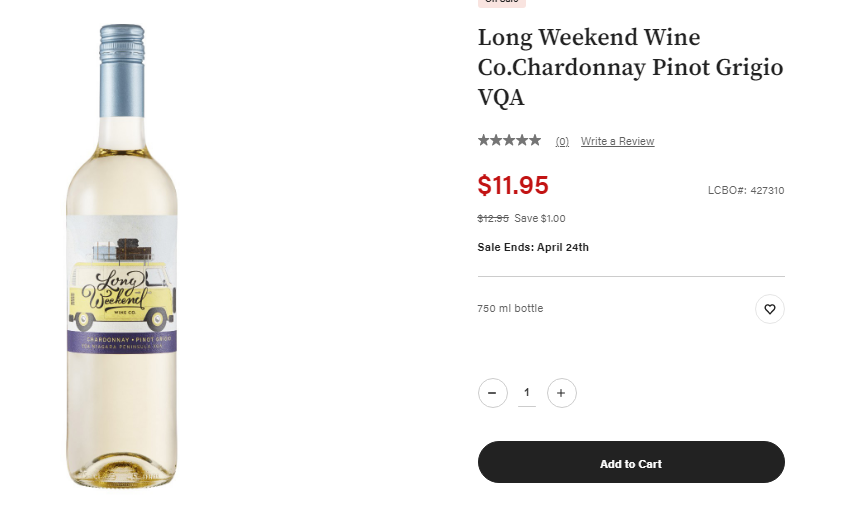This screenshot has height=505, width=862.
Task: Open the Write a Review link
Action: click(617, 141)
